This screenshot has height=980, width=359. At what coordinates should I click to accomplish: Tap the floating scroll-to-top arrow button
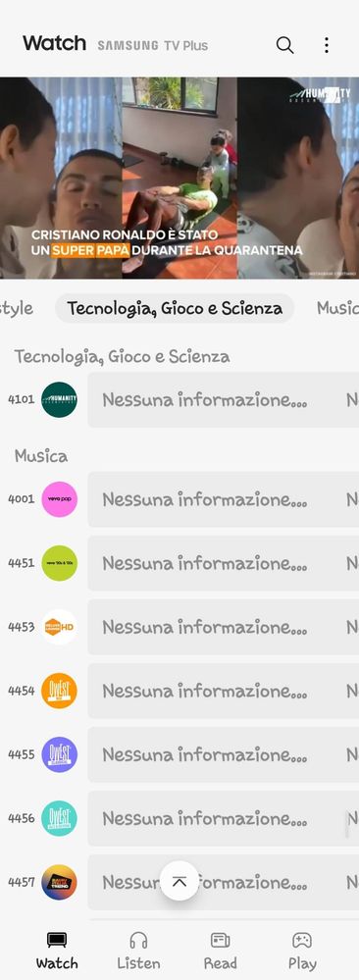click(x=179, y=881)
